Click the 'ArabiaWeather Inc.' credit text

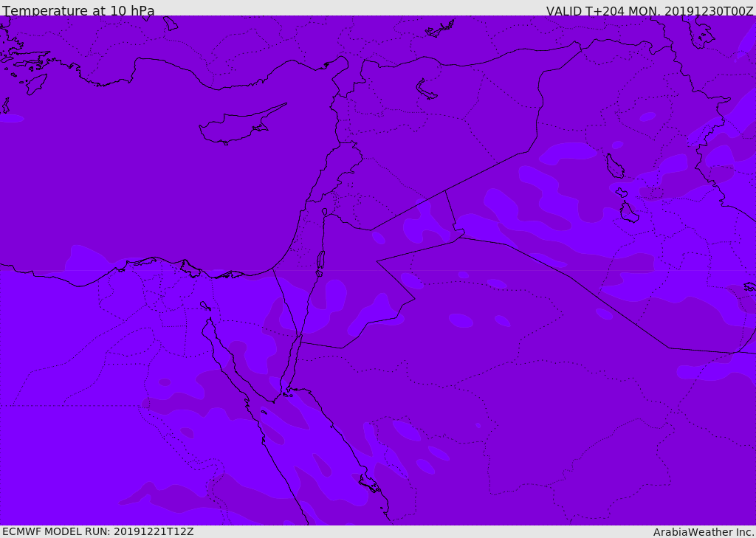(704, 532)
